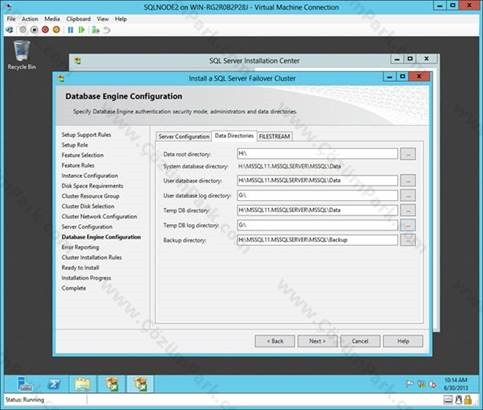Click the keyboard status icon in VM status bar
Image resolution: width=483 pixels, height=410 pixels.
point(448,399)
